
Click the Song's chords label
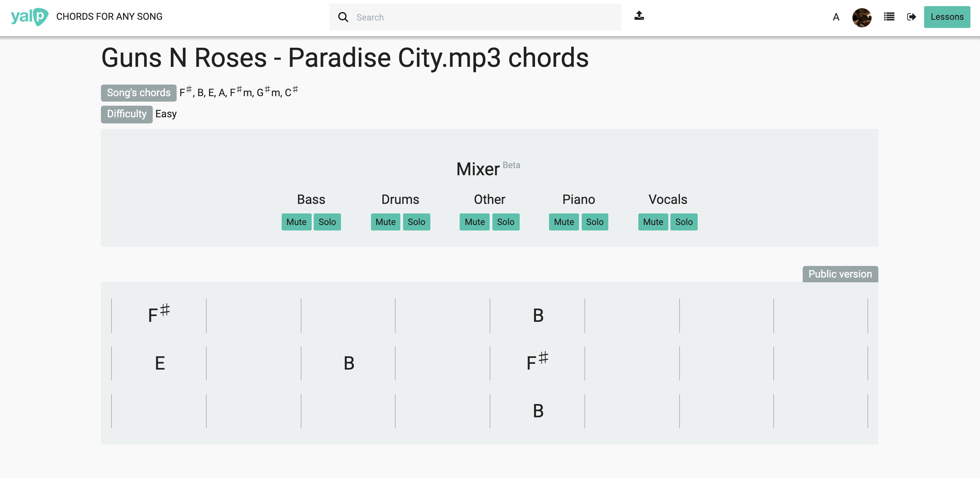pos(138,92)
